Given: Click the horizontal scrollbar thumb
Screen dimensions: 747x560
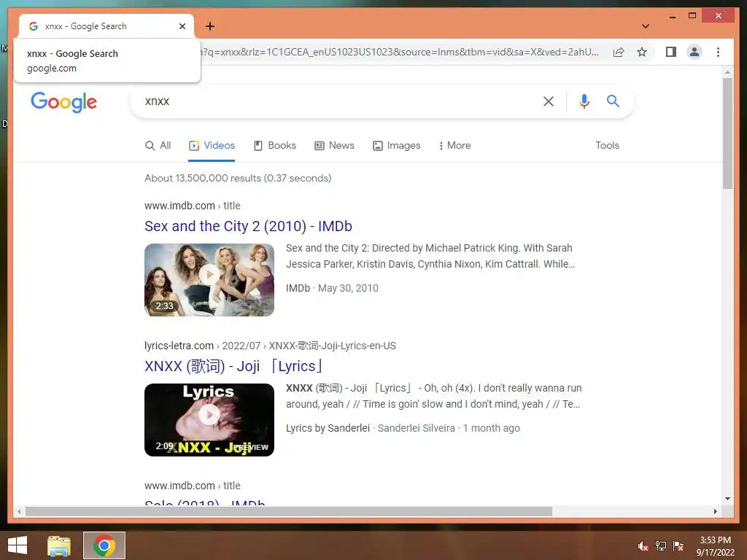Looking at the screenshot, I should pos(289,511).
